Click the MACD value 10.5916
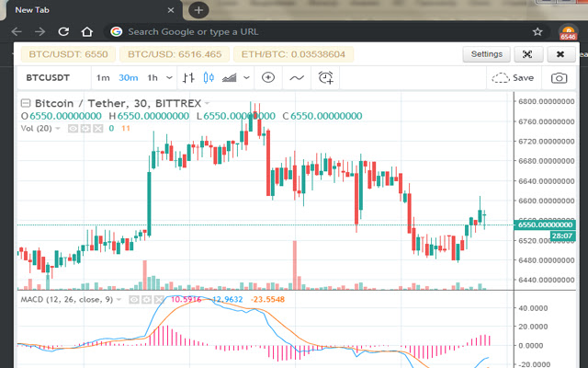 coord(186,299)
